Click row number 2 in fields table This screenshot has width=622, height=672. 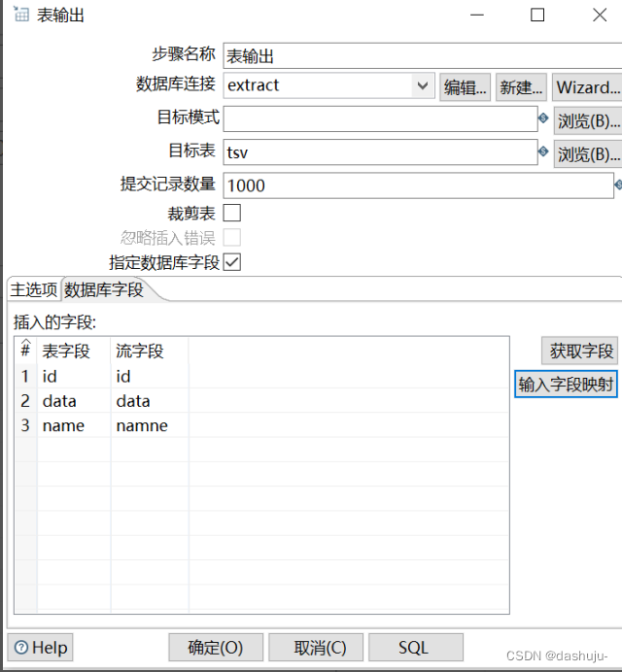coord(25,401)
